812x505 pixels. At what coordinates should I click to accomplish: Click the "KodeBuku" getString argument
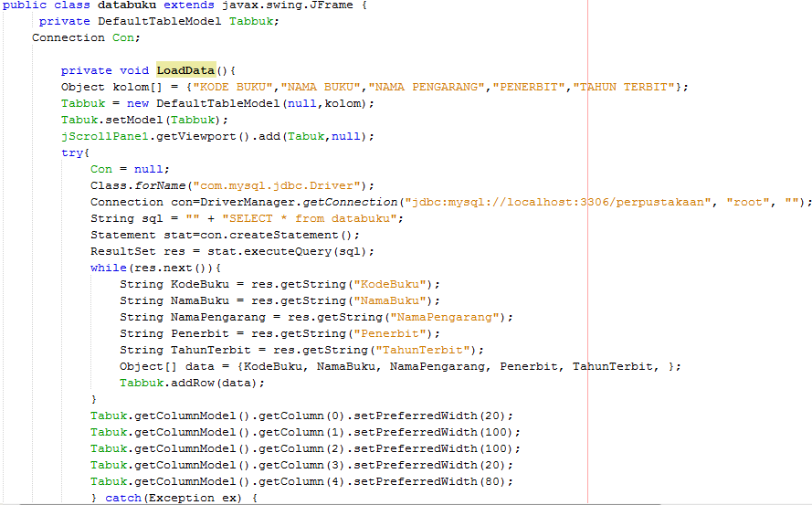click(x=390, y=284)
